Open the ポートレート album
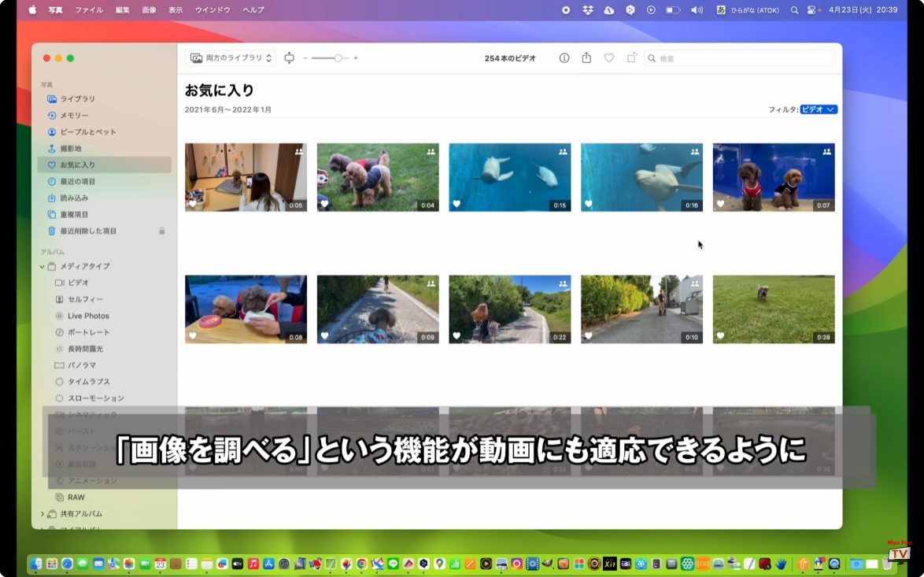Screen dimensions: 924x577 pos(105,332)
